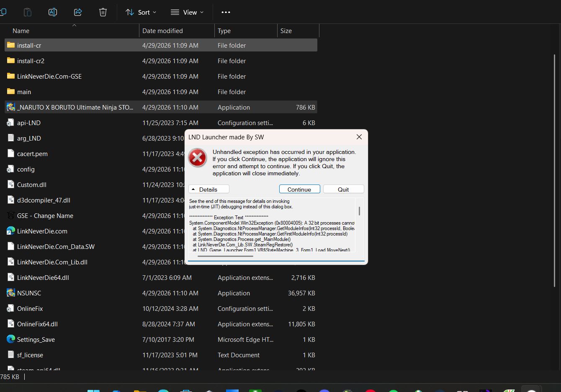Image resolution: width=561 pixels, height=392 pixels.
Task: Click the red error icon in the dialog
Action: coord(197,158)
